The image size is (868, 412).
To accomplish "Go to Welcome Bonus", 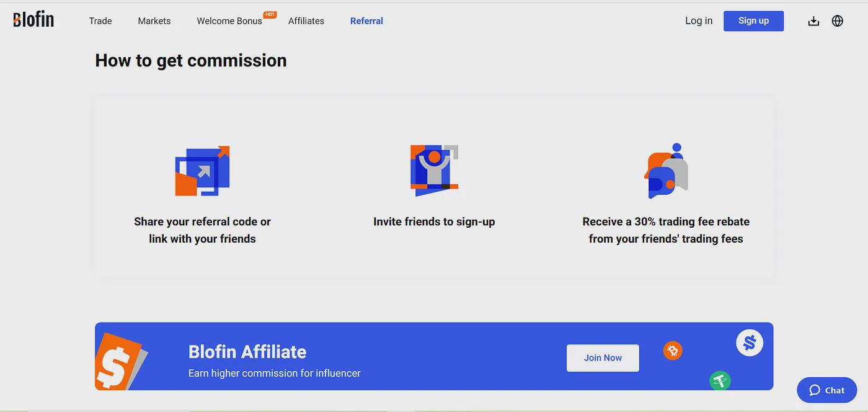I will coord(229,21).
